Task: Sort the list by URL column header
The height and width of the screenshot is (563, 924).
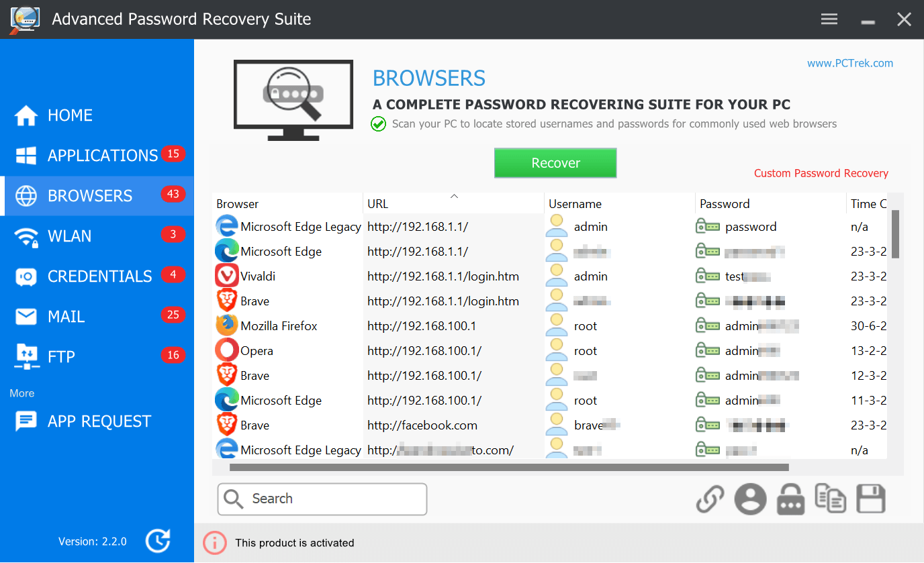Action: 453,203
